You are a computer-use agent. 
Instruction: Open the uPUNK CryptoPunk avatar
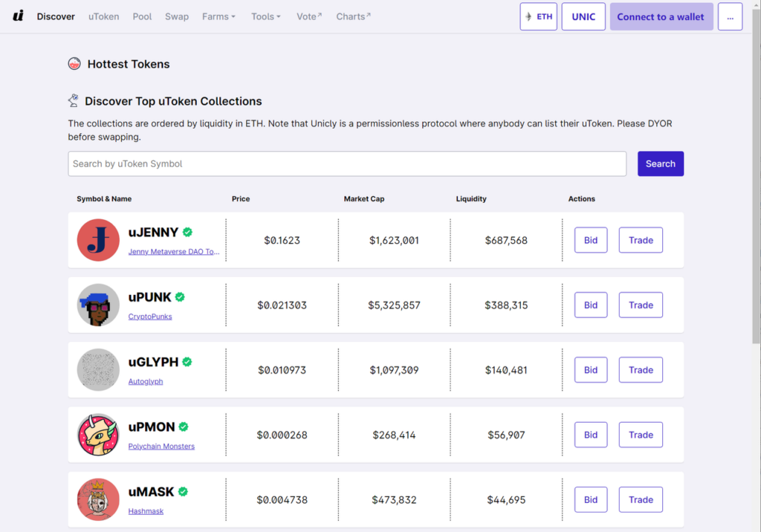(98, 305)
